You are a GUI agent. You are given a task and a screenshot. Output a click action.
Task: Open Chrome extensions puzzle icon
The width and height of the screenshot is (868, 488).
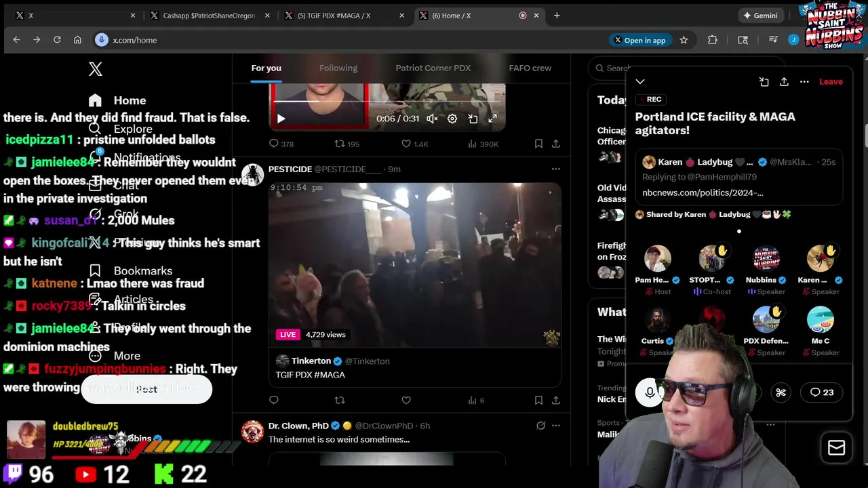[x=713, y=40]
